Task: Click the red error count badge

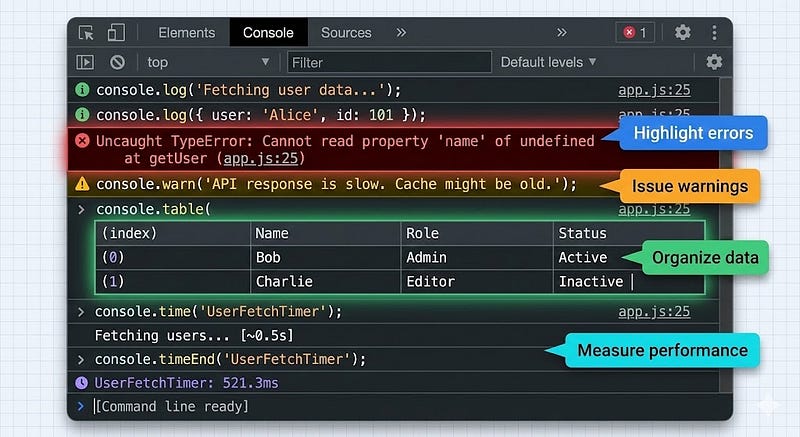Action: (635, 33)
